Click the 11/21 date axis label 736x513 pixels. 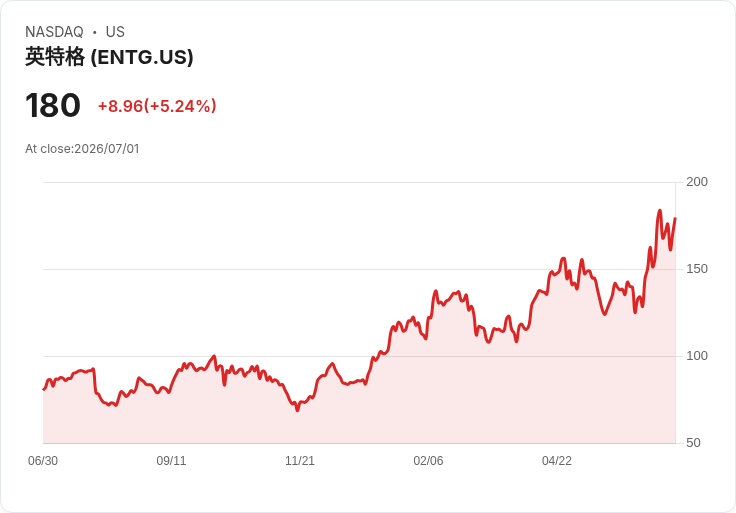pyautogui.click(x=299, y=460)
